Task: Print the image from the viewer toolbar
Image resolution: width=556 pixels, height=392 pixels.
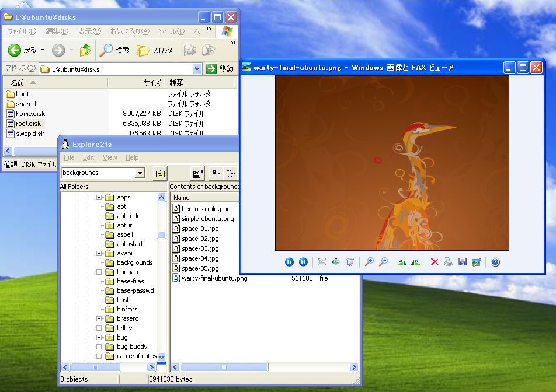Action: 448,262
